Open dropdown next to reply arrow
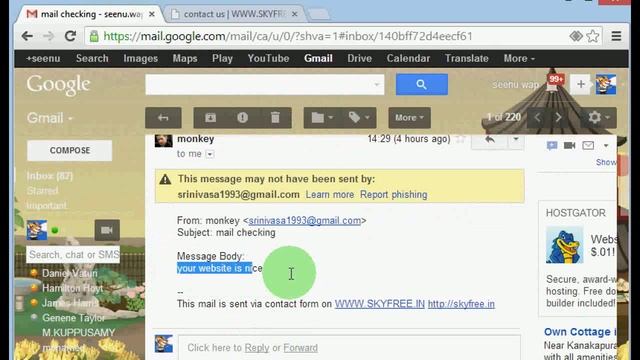The image size is (640, 360). click(x=516, y=140)
